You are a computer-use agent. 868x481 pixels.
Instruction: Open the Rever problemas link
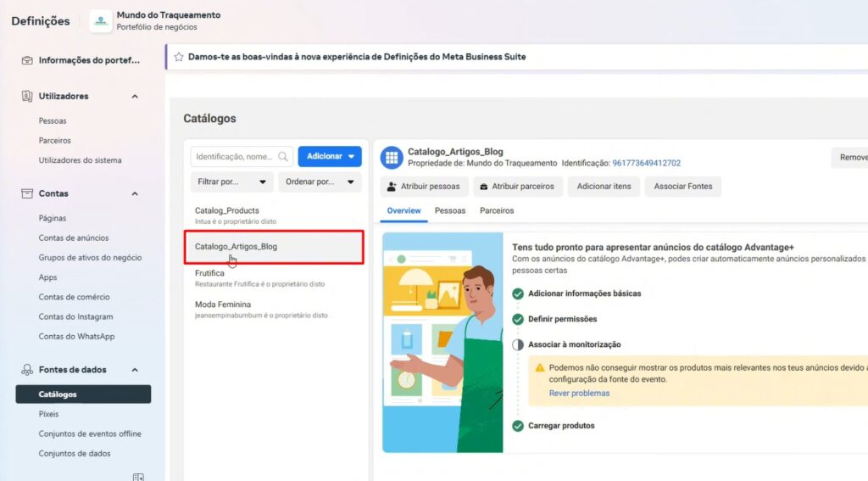[x=579, y=393]
